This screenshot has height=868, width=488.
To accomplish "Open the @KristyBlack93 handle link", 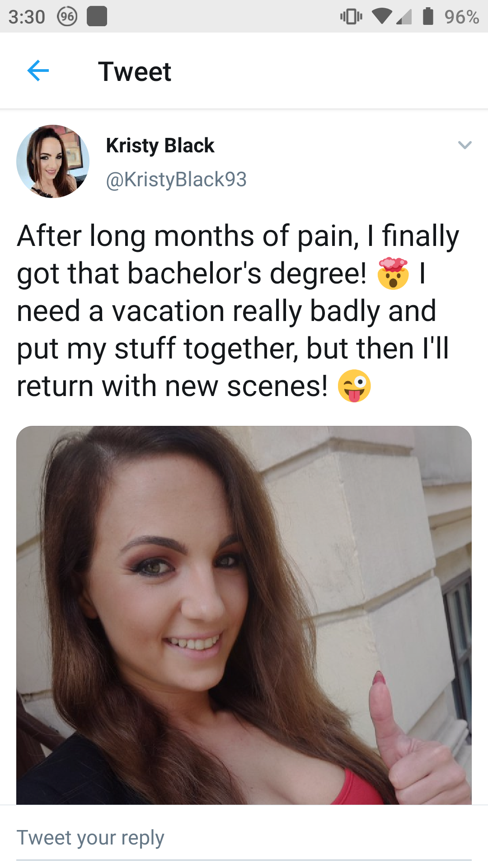I will pyautogui.click(x=176, y=179).
